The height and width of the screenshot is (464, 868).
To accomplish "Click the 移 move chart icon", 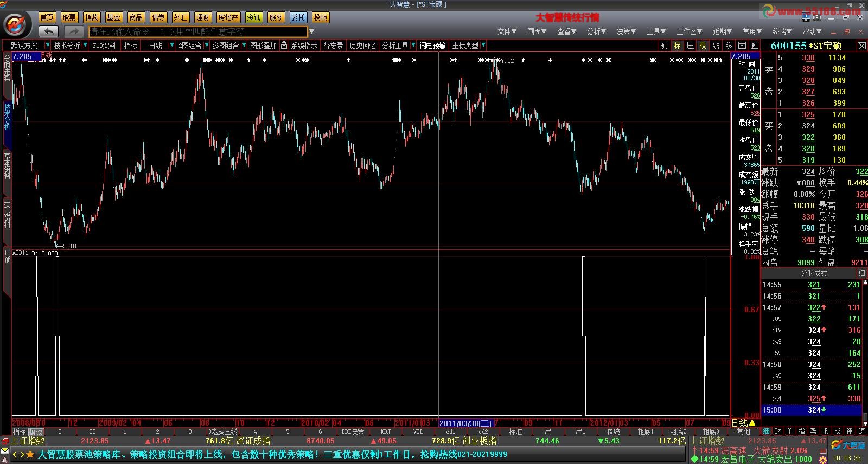I will click(729, 46).
